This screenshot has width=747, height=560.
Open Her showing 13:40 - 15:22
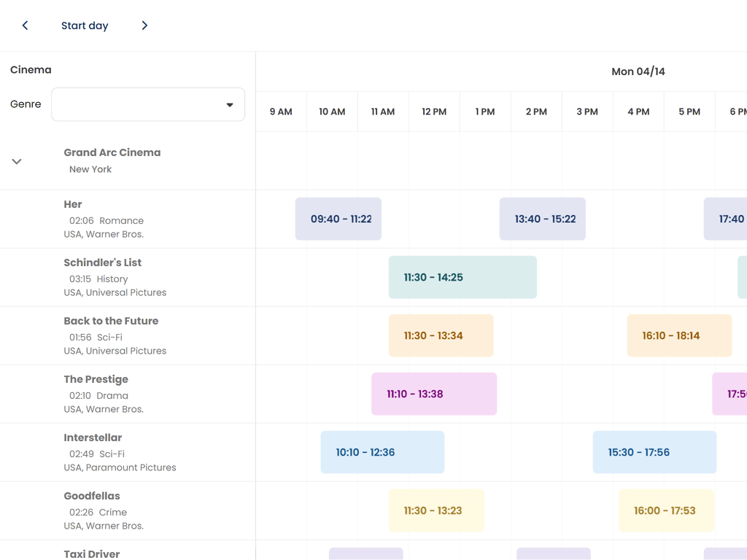pos(543,219)
